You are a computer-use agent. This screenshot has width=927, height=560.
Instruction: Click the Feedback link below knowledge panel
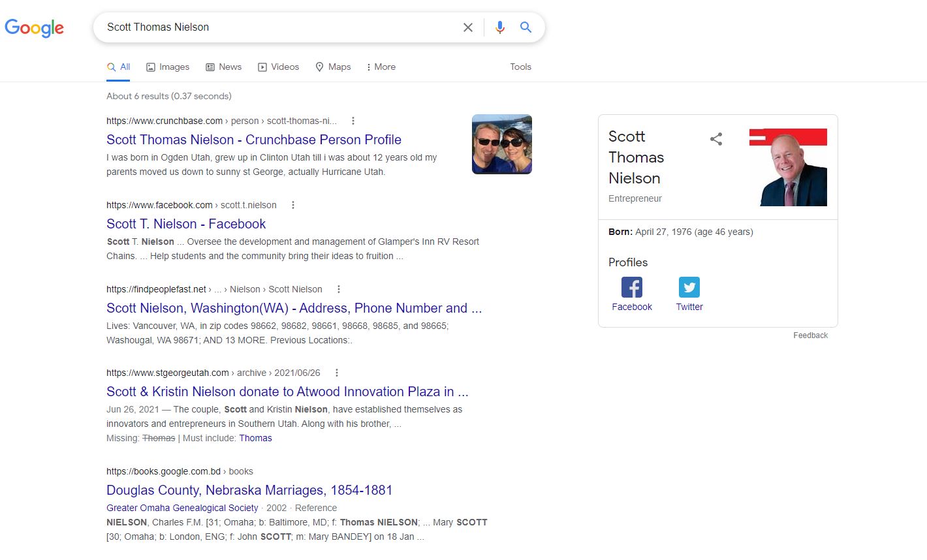tap(810, 335)
